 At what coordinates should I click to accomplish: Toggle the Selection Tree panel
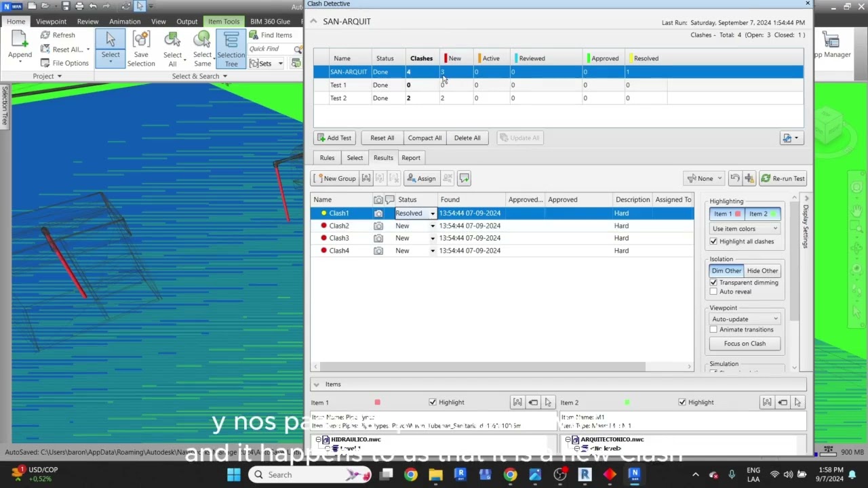(231, 49)
